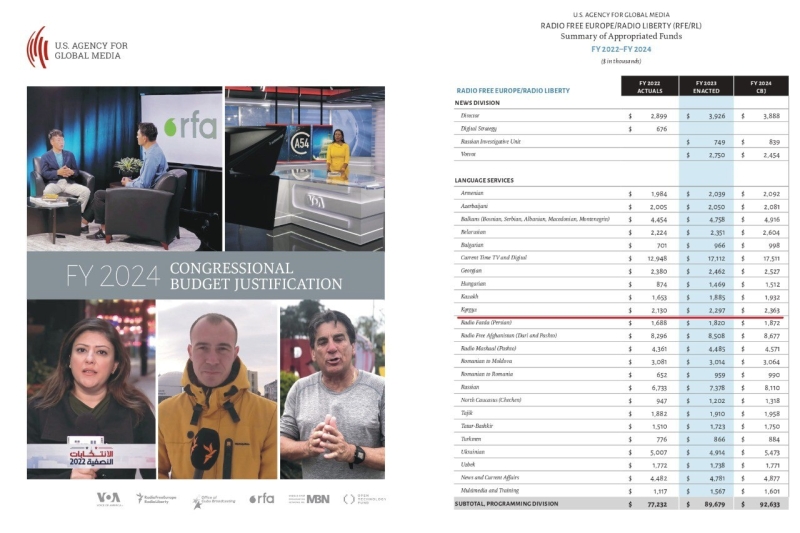
Task: Click the blue 'RADIO FREE EUROPE/RADIO LIBERTY' table heading
Action: (x=513, y=90)
